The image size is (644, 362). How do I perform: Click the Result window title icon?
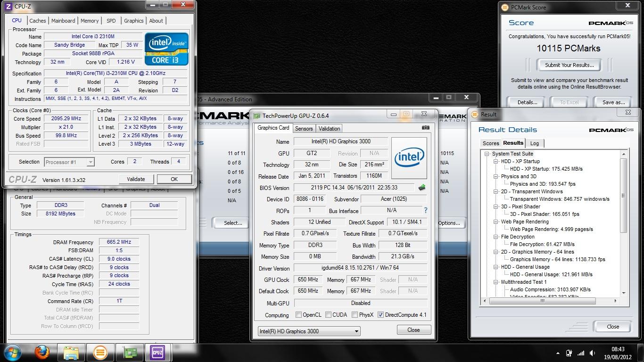[475, 114]
